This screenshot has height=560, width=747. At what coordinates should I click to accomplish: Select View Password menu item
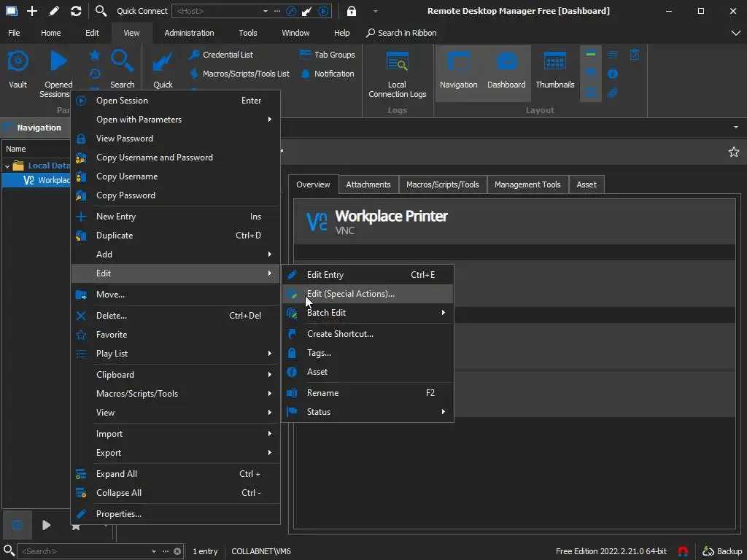(175, 139)
